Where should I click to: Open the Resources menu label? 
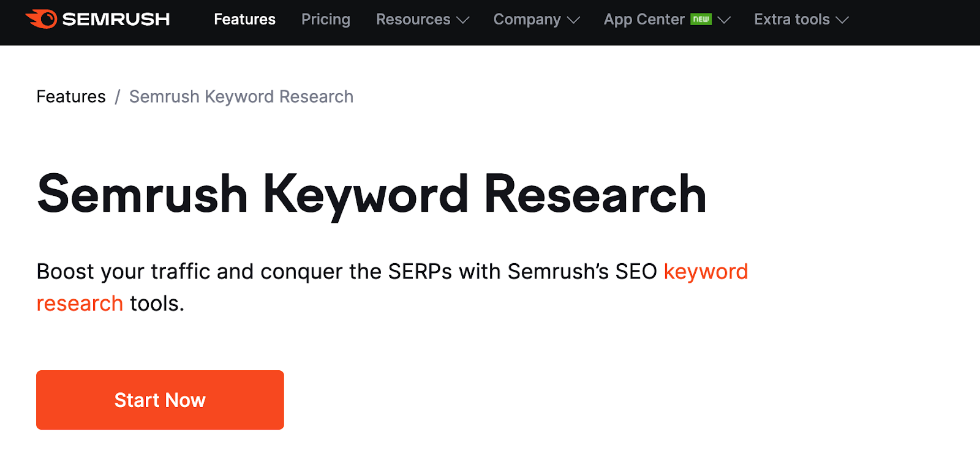coord(413,20)
